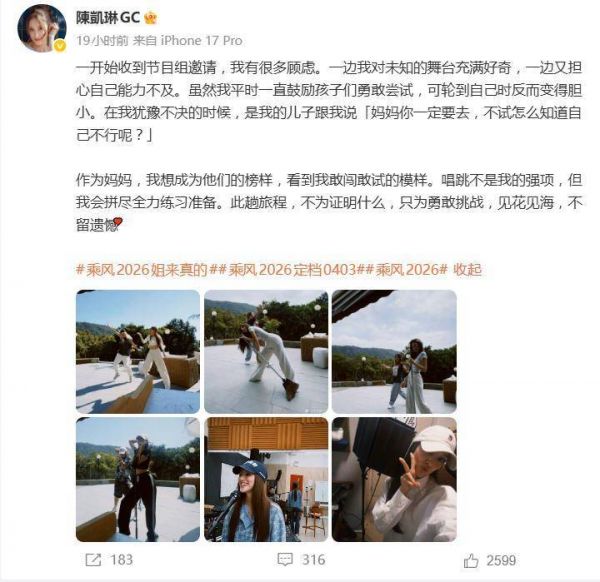Open fourth photo of dancer in black
This screenshot has width=600, height=582.
(x=138, y=479)
